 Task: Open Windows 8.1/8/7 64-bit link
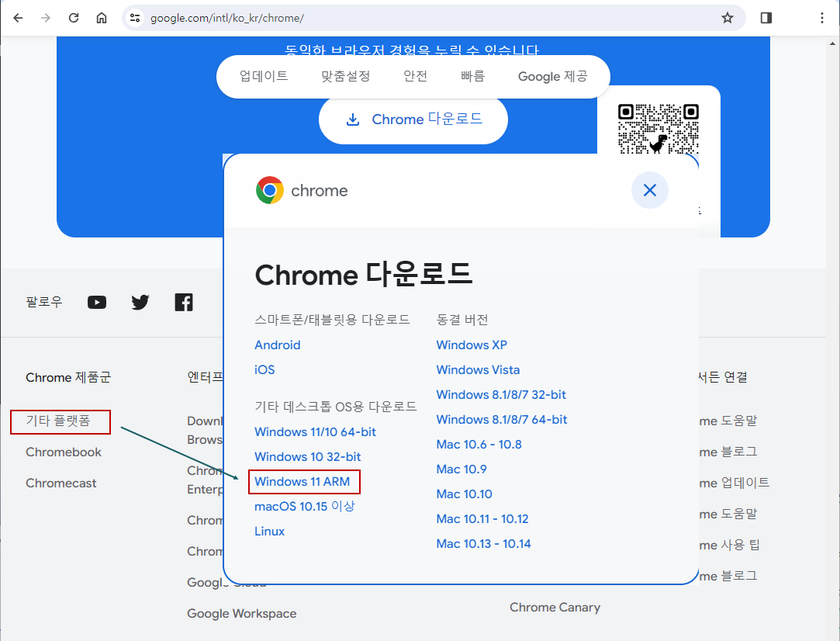coord(501,420)
